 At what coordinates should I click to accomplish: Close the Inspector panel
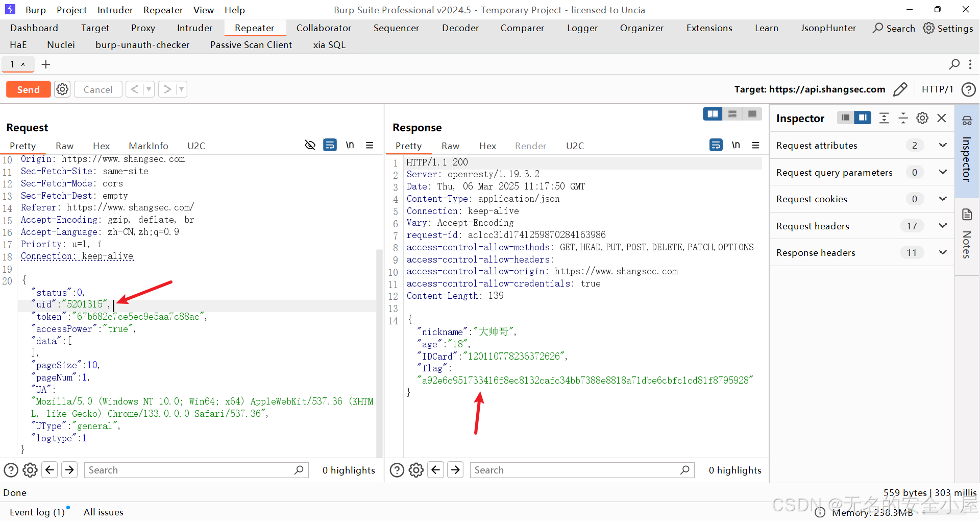(942, 118)
